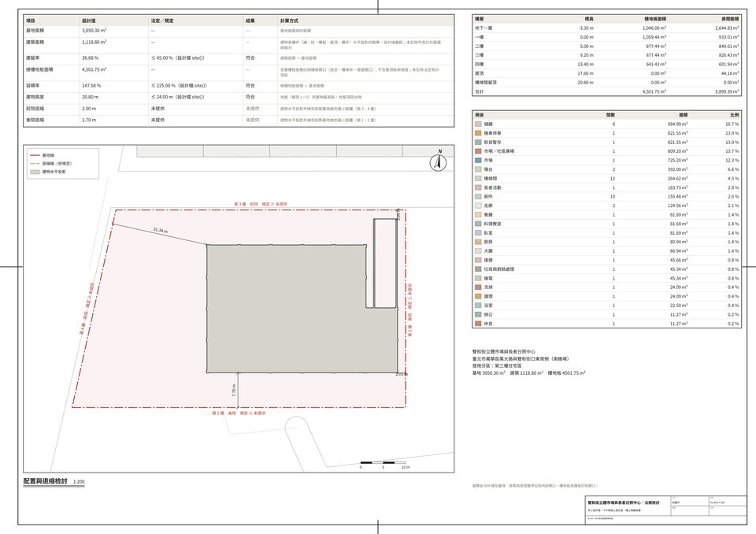Click the ≤ 225.00 % regulation cell

[x=179, y=85]
